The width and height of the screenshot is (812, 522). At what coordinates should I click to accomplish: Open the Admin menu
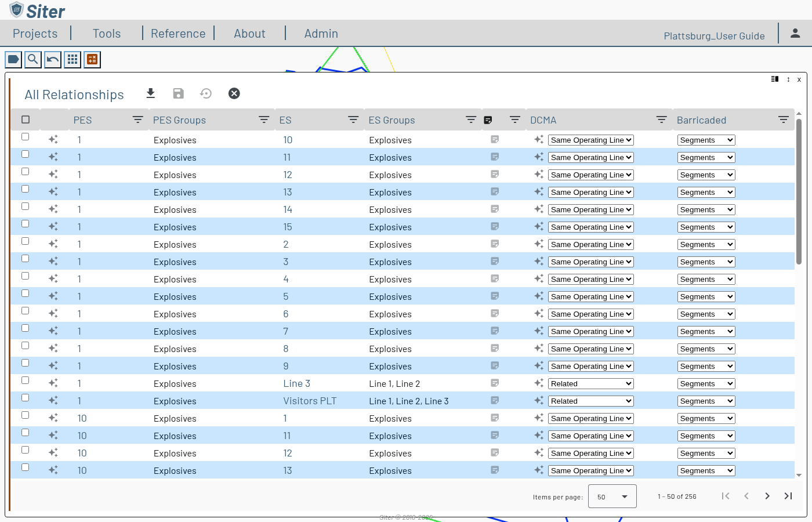click(x=321, y=34)
